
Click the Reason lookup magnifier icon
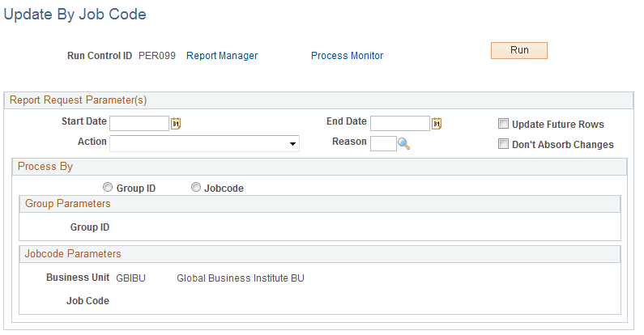[403, 143]
